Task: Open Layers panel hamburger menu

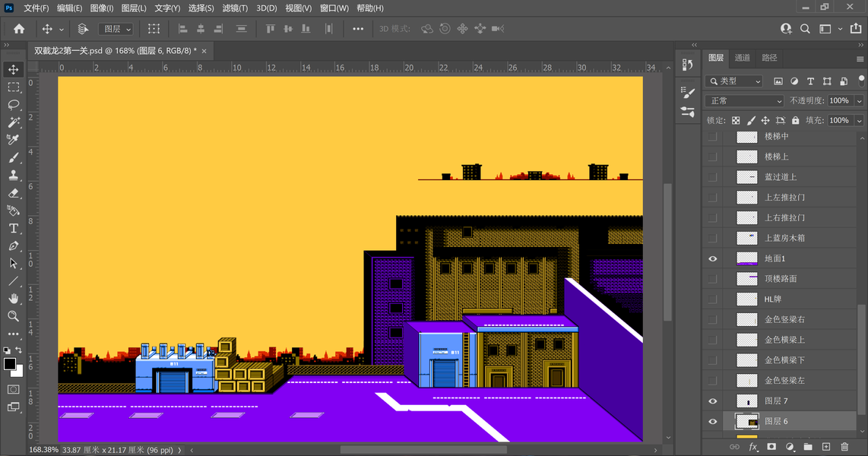Action: coord(860,59)
